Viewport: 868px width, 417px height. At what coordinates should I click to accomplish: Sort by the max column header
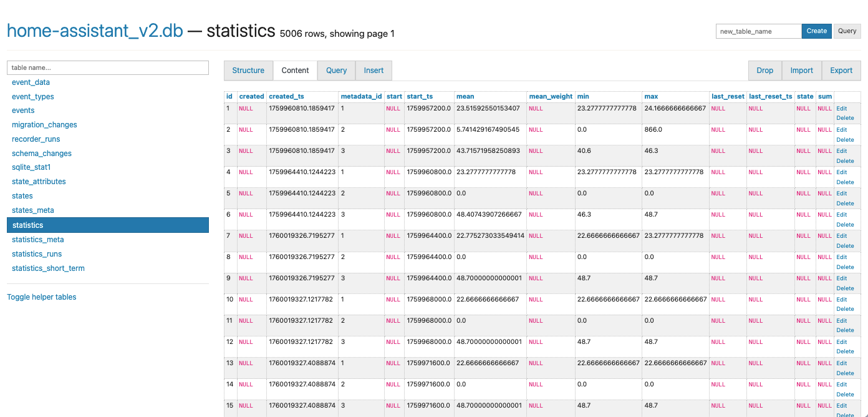[651, 97]
